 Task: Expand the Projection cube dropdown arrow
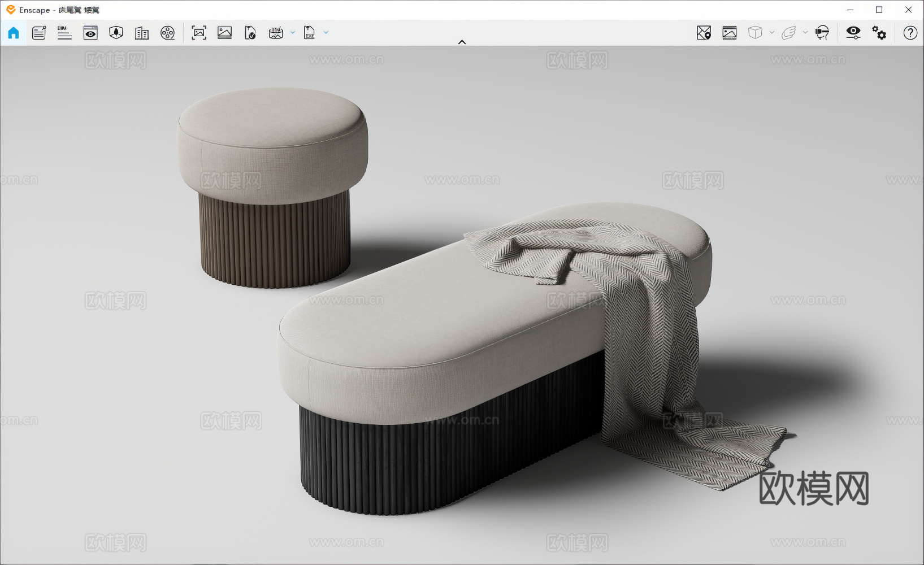[772, 33]
